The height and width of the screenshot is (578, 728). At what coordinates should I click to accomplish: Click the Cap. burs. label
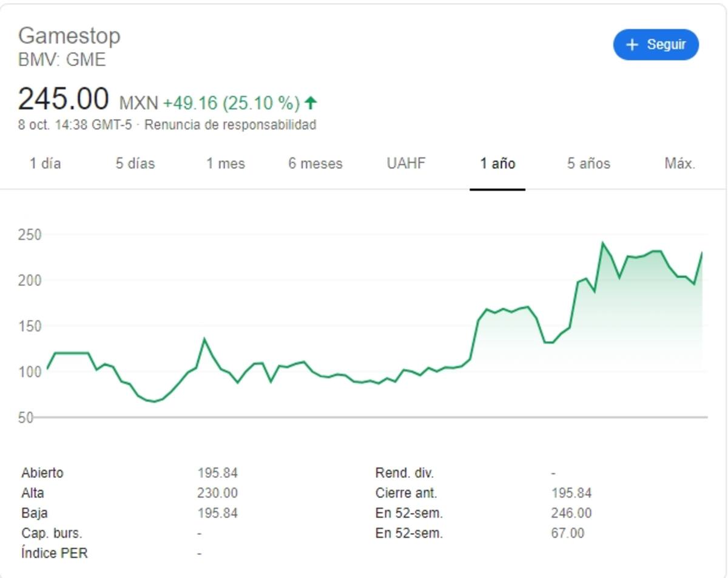[x=52, y=533]
